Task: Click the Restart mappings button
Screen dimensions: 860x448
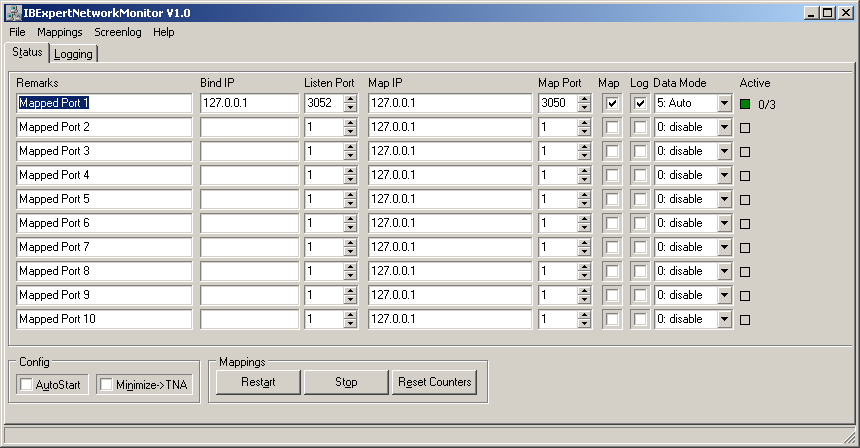Action: [258, 382]
